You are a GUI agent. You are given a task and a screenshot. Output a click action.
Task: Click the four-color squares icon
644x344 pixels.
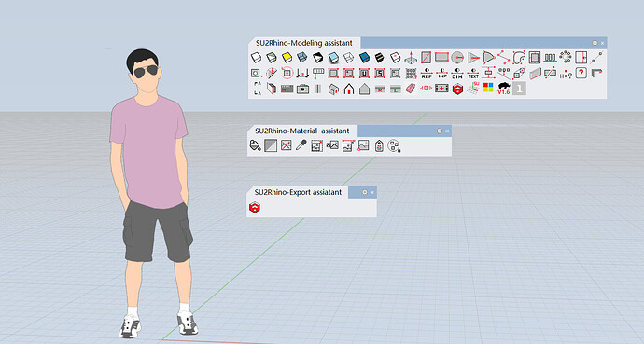click(x=488, y=88)
